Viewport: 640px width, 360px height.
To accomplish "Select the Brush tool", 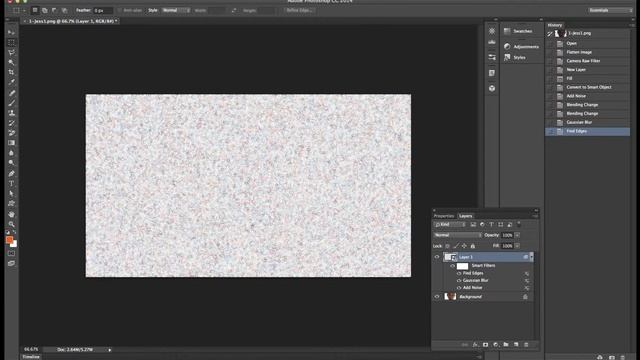I will [11, 103].
